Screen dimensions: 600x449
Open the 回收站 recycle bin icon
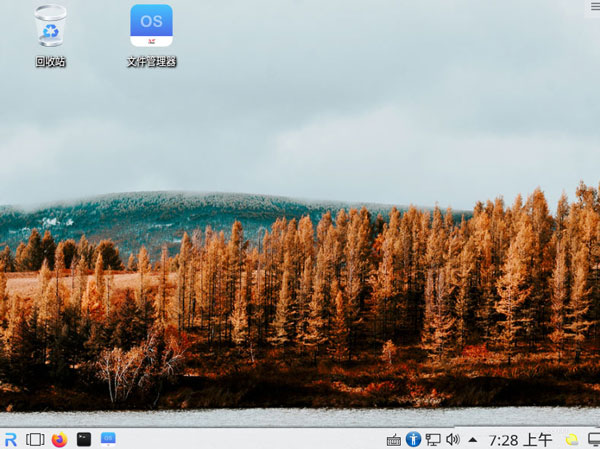tap(50, 26)
